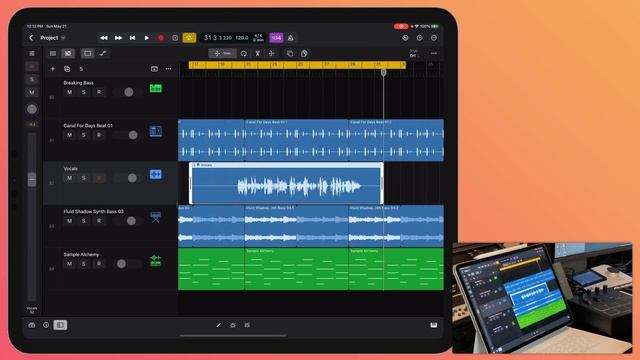
Task: Open the toolbar more options ellipsis
Action: (433, 53)
